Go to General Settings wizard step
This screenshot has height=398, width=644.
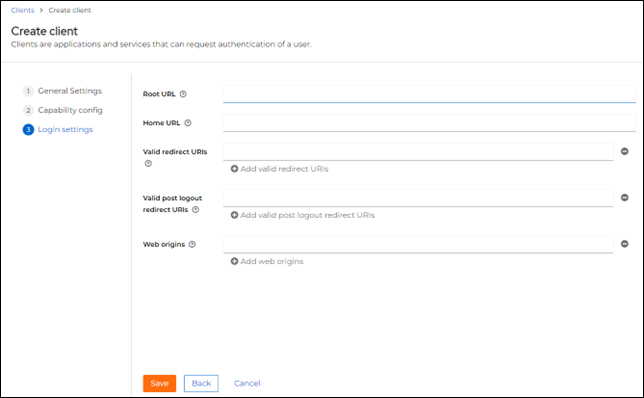pyautogui.click(x=62, y=91)
